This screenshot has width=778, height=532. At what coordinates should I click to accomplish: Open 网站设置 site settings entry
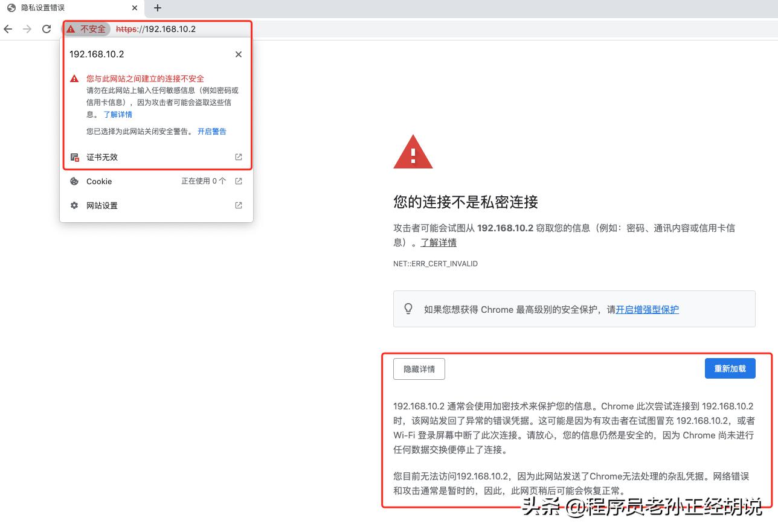[156, 205]
